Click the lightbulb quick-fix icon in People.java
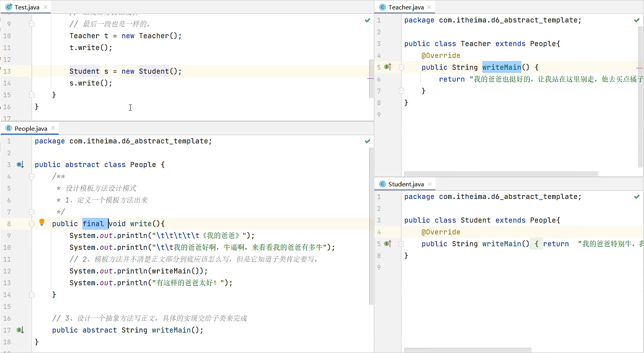The width and height of the screenshot is (644, 353). 42,222
